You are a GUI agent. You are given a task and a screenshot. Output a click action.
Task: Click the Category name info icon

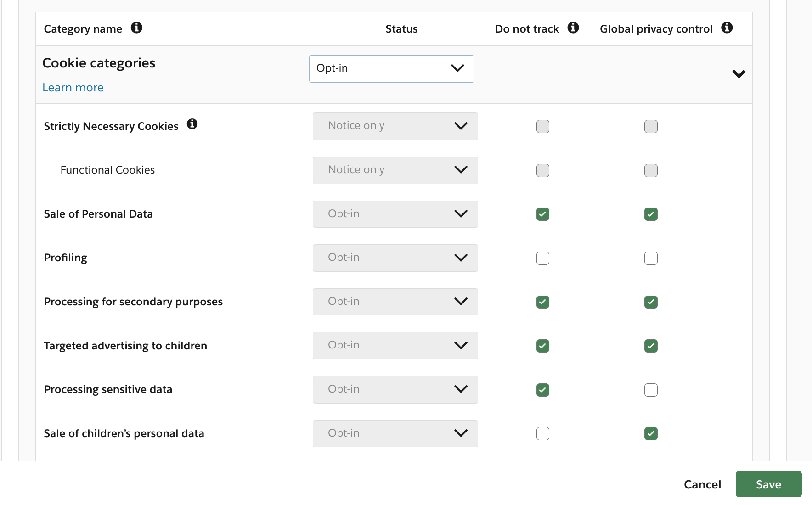click(x=136, y=28)
